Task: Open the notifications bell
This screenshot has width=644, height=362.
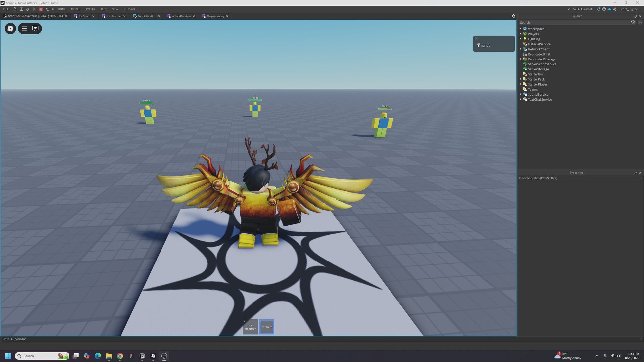Action: click(598, 9)
